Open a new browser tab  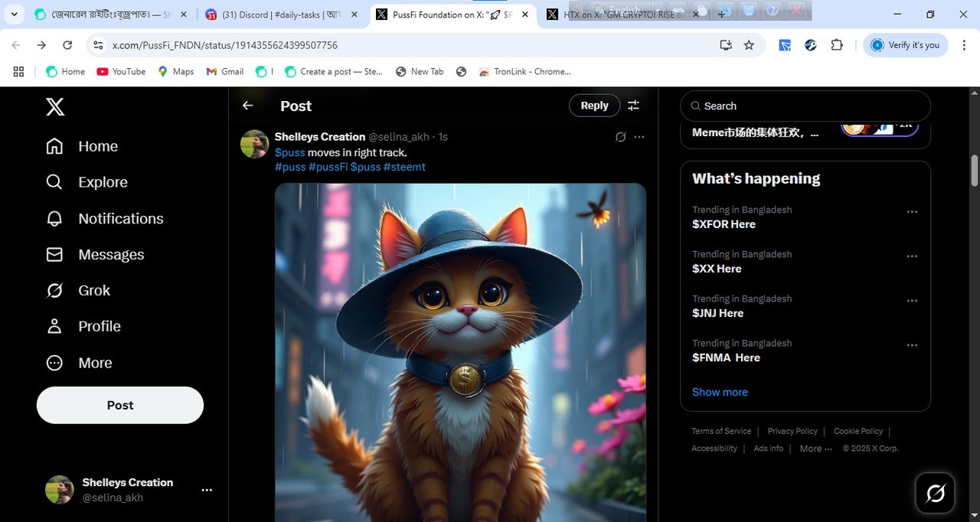(722, 15)
